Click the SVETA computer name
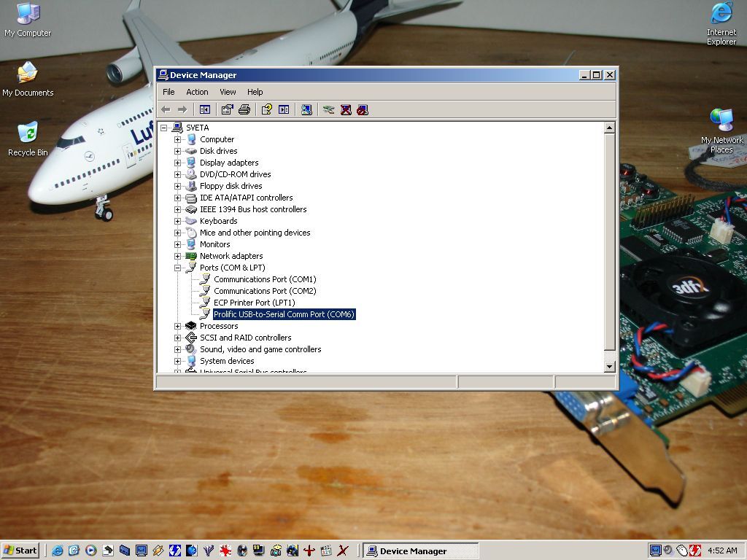 click(197, 128)
